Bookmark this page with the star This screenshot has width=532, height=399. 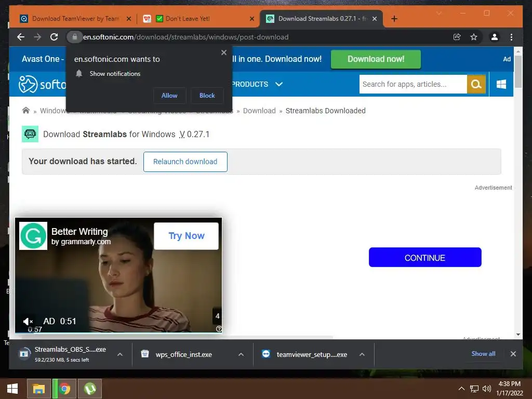474,37
